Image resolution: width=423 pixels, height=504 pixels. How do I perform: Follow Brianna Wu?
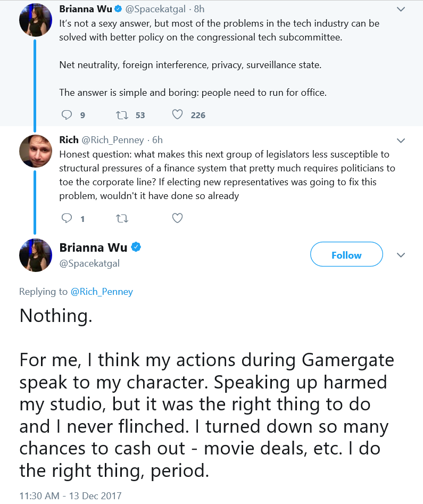[x=346, y=254]
